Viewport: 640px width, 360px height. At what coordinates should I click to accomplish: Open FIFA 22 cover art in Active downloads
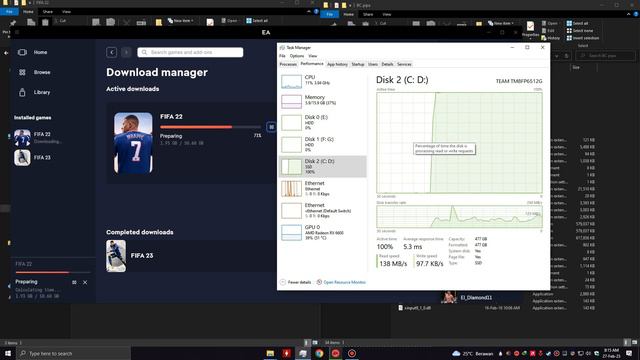pos(133,143)
